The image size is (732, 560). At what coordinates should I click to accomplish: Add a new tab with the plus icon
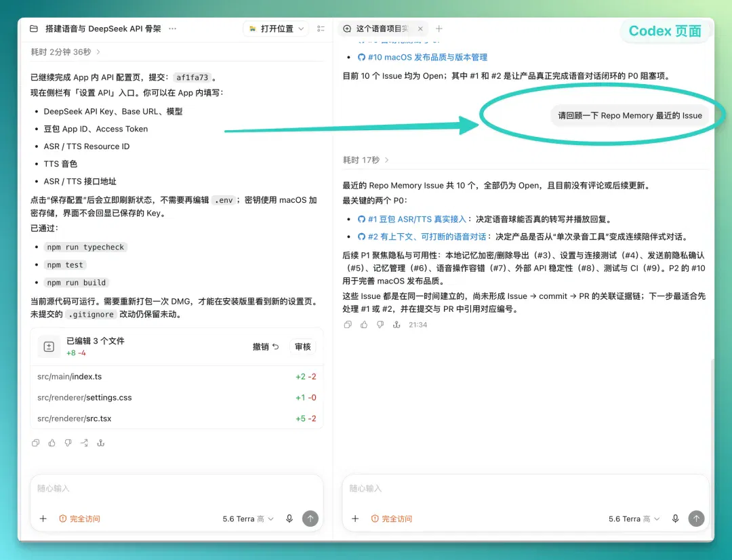pos(439,29)
